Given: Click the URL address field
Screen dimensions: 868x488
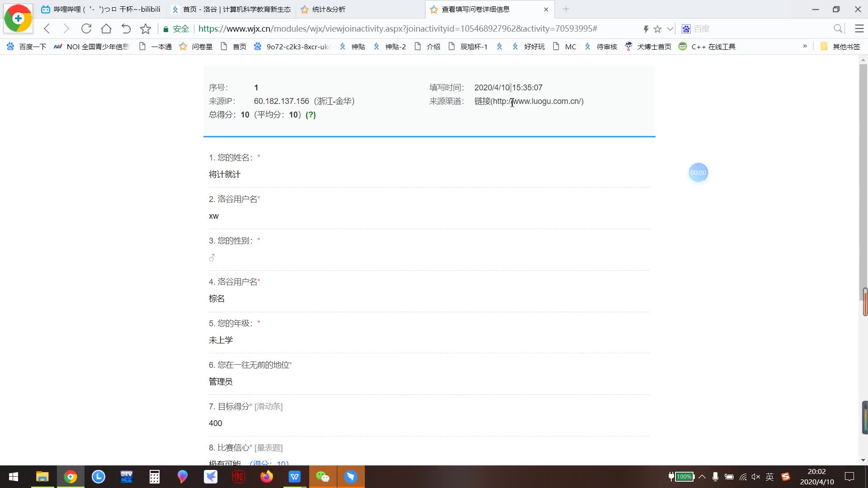Looking at the screenshot, I should point(398,29).
